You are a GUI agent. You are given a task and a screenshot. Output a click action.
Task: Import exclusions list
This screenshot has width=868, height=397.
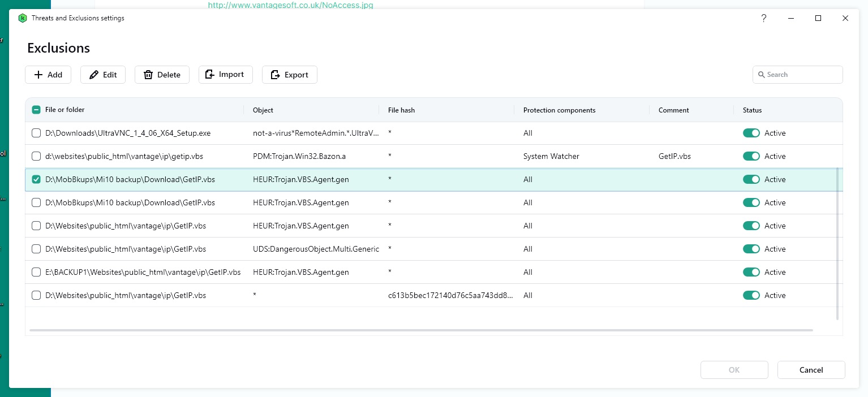pyautogui.click(x=225, y=75)
